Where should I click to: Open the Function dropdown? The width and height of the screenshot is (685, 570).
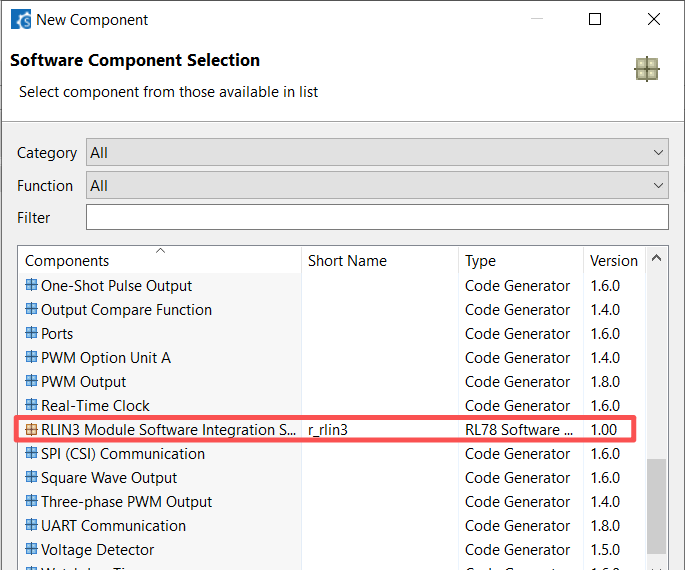377,186
